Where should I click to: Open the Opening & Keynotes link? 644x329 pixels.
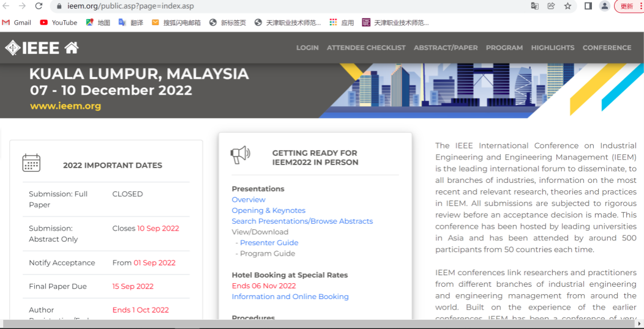[x=268, y=210]
